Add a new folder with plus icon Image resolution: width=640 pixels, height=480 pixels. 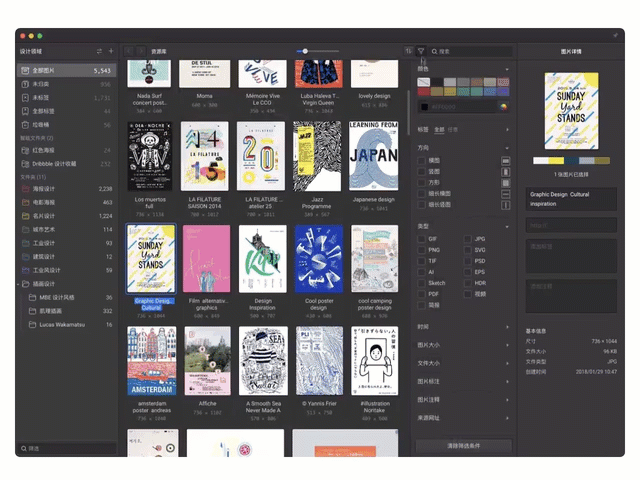tap(111, 51)
